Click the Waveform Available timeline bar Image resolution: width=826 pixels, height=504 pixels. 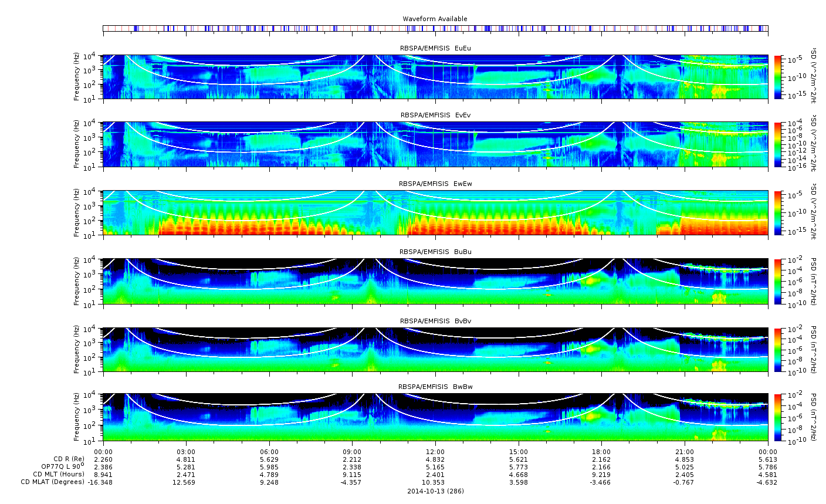[435, 28]
